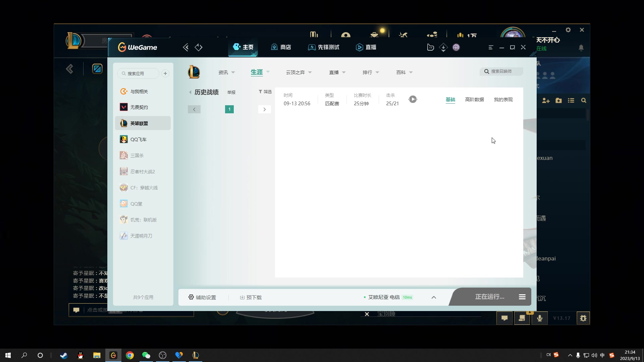Screen dimensions: 644x362
Task: Collapse 历史战绩 with back triangle
Action: pos(190,92)
